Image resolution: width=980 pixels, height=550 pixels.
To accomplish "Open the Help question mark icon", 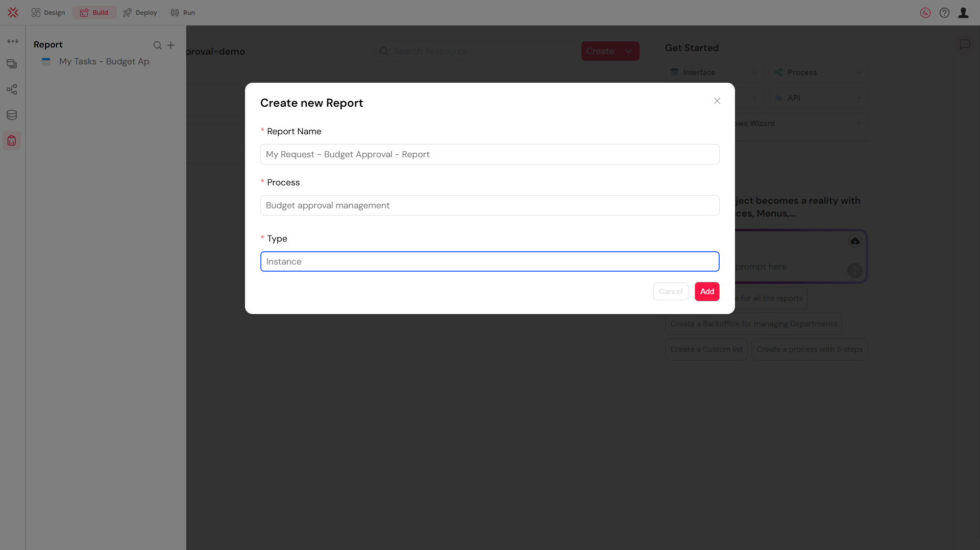I will 944,13.
